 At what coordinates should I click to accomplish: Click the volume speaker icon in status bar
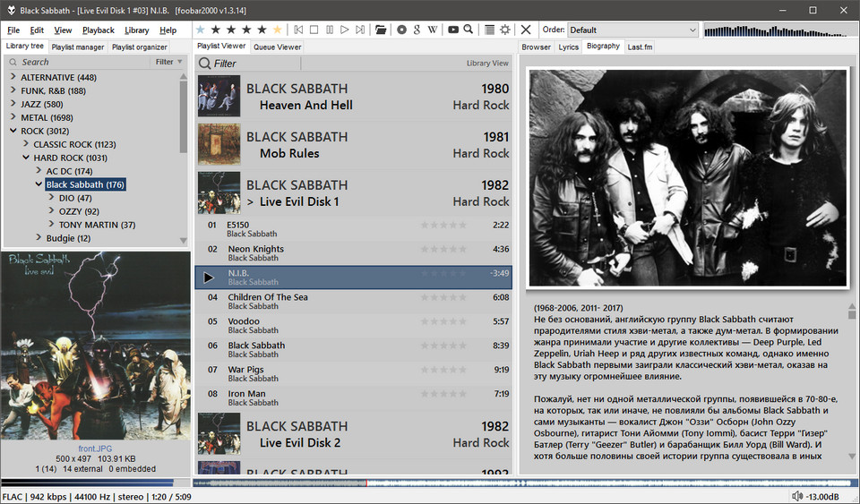pyautogui.click(x=797, y=496)
